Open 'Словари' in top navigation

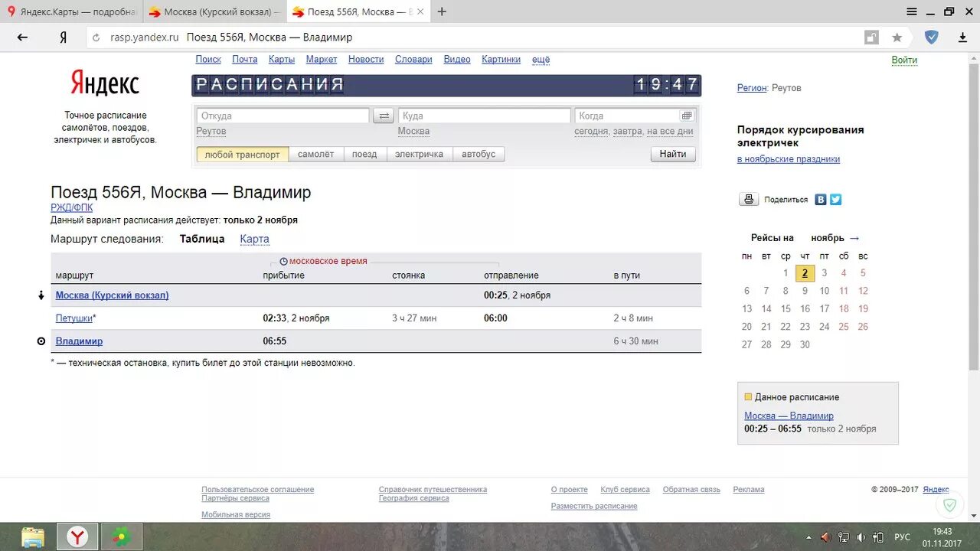tap(413, 60)
